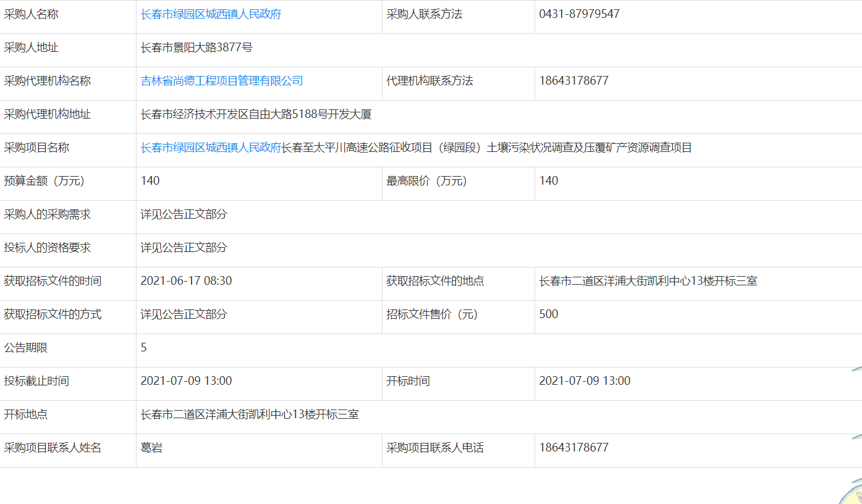
Task: Select 详见公告正文部分 in 获取招标文件的方式 row
Action: point(184,314)
